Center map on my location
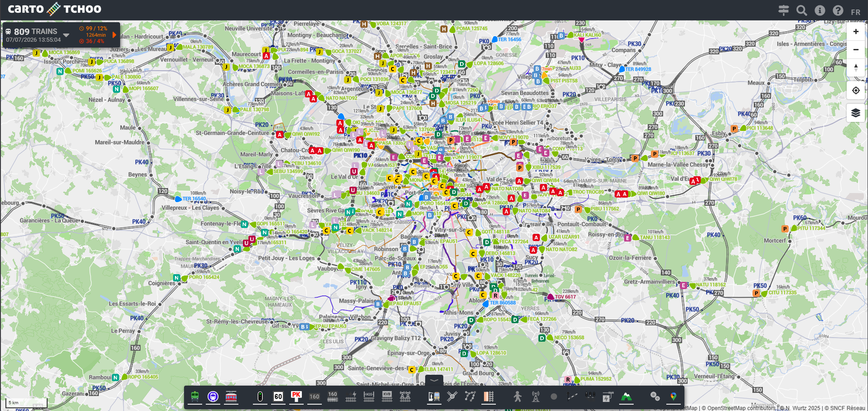This screenshot has width=868, height=411. tap(856, 90)
